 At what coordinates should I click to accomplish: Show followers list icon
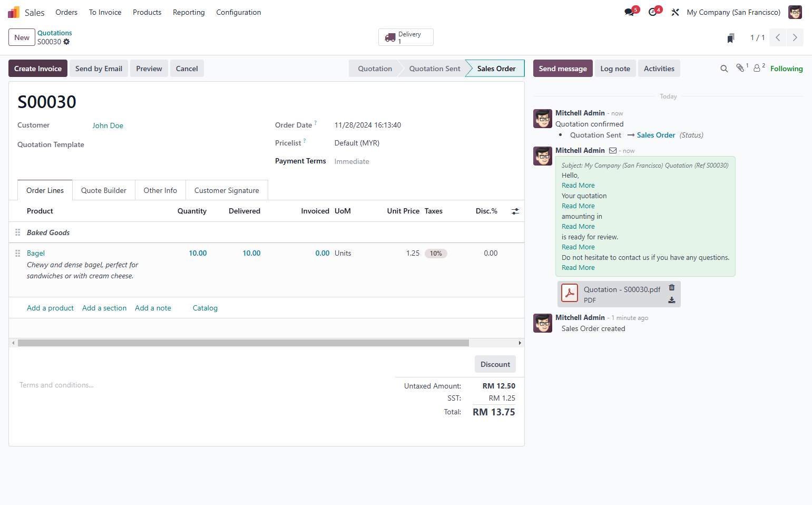[x=757, y=68]
